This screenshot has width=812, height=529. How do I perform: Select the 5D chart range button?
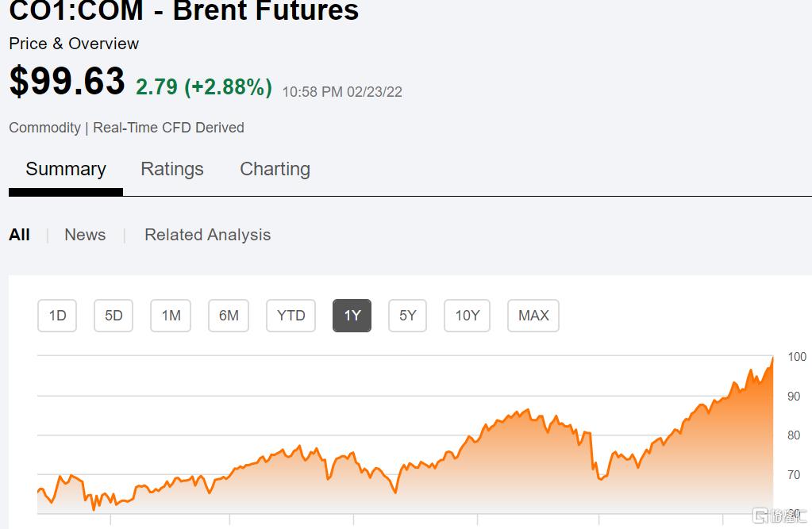[x=114, y=315]
